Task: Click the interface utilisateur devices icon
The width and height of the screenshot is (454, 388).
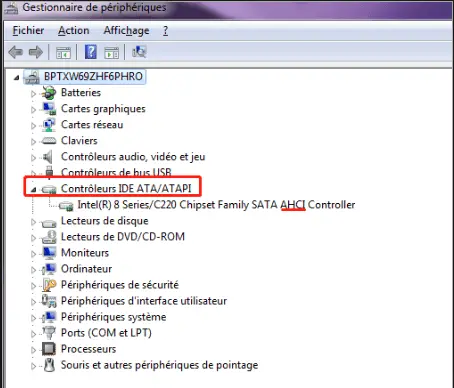Action: [x=49, y=301]
